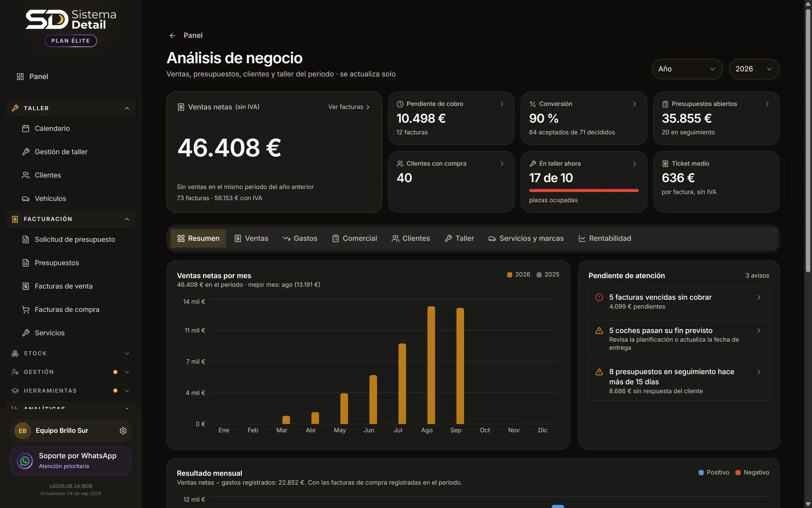Click the WhatsApp support icon

coord(25,461)
